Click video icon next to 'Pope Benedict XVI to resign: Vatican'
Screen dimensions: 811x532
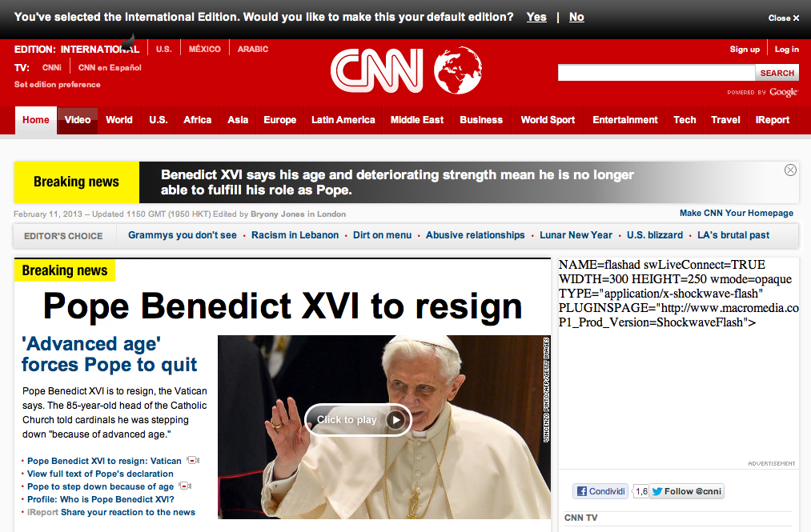point(193,460)
